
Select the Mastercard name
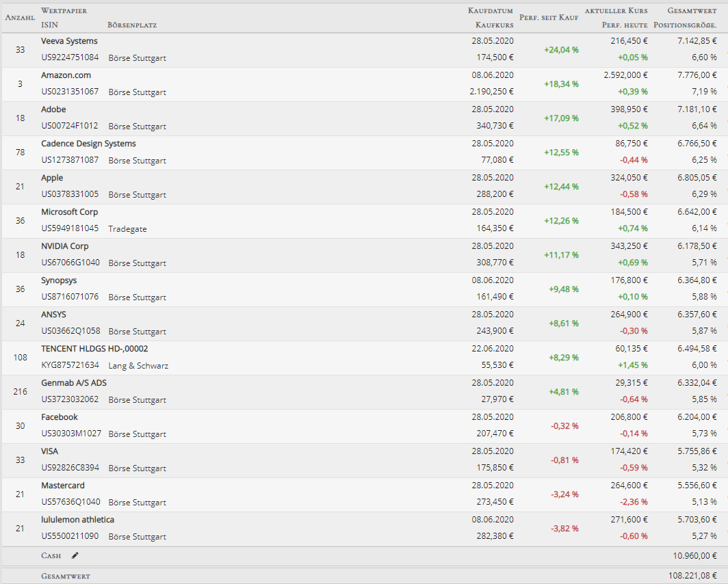(x=63, y=486)
